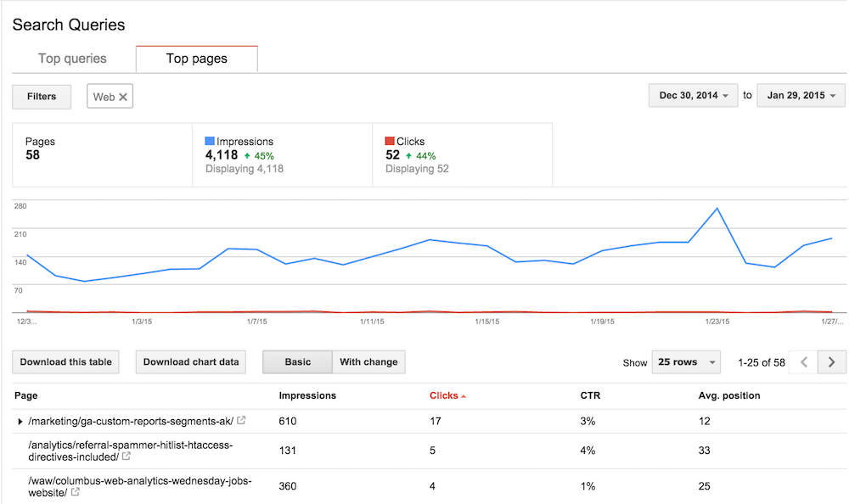Click the blue Impressions legend square
The image size is (849, 504).
tap(211, 142)
